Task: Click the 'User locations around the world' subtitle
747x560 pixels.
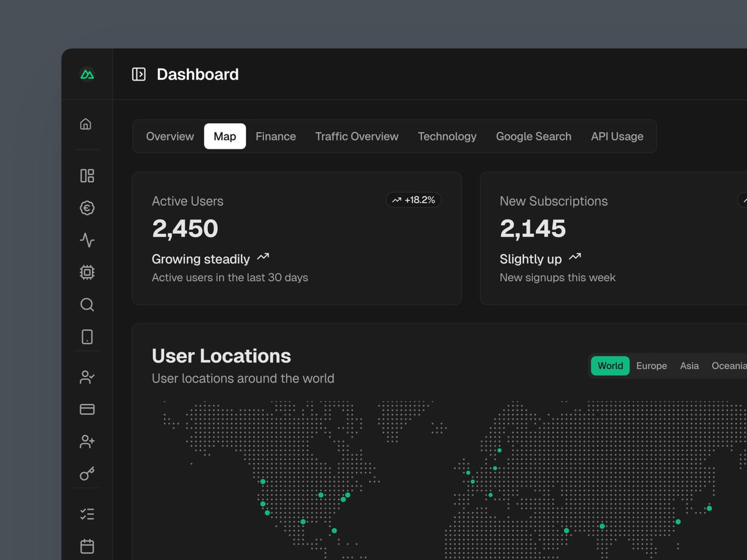Action: (243, 378)
